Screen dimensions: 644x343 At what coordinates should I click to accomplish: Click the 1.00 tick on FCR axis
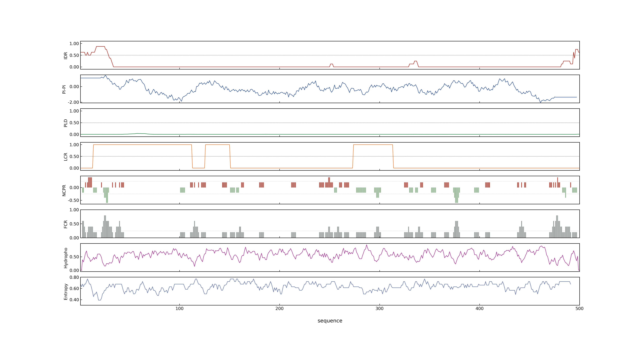[74, 210]
